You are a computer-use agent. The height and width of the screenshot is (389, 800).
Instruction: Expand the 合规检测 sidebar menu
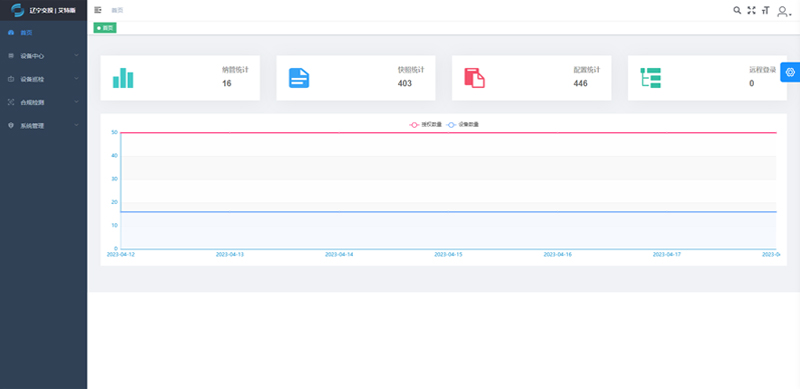click(x=43, y=102)
